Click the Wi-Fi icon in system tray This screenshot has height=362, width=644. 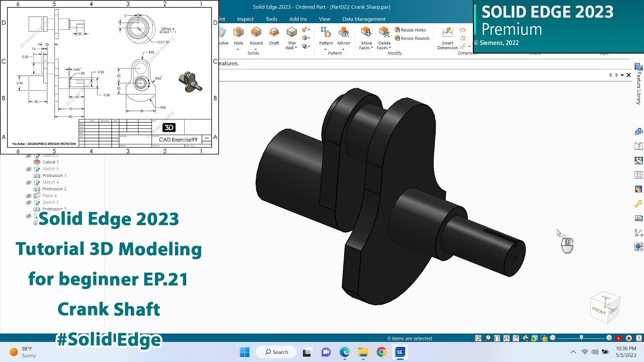(x=585, y=352)
